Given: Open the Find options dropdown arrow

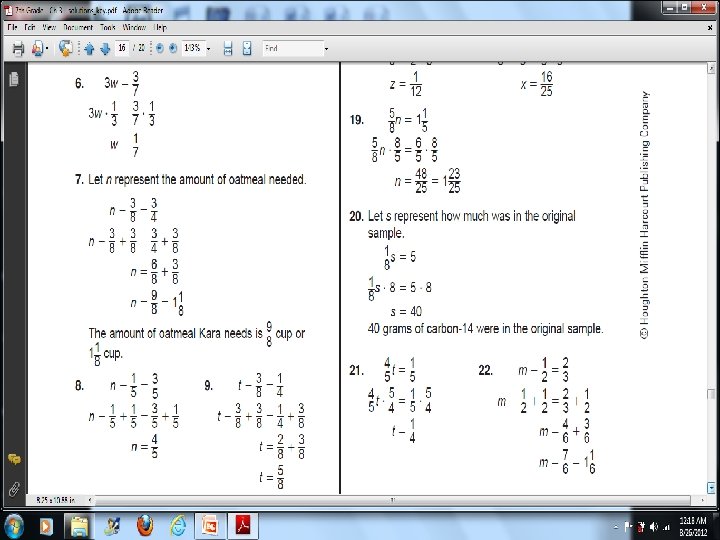Looking at the screenshot, I should 326,49.
